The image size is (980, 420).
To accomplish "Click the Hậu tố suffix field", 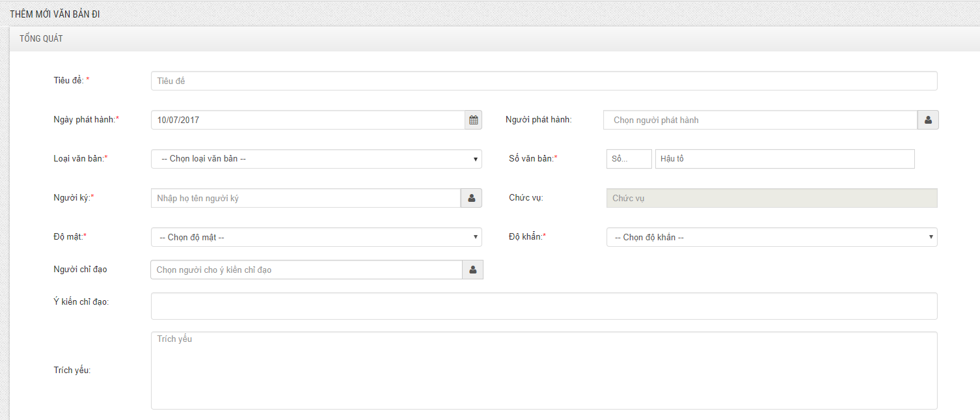I will (784, 159).
